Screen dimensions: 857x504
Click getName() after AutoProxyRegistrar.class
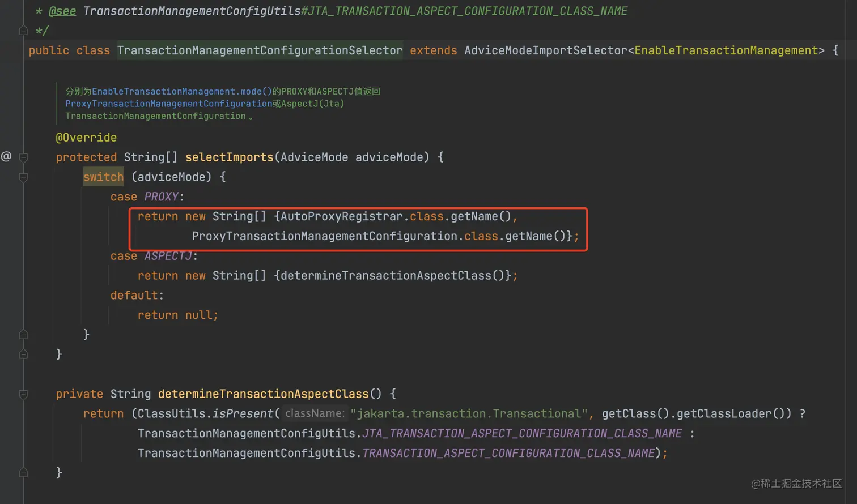click(481, 216)
